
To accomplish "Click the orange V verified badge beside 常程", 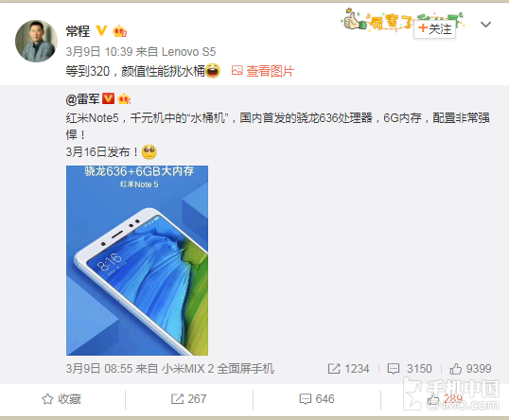I will coord(101,31).
